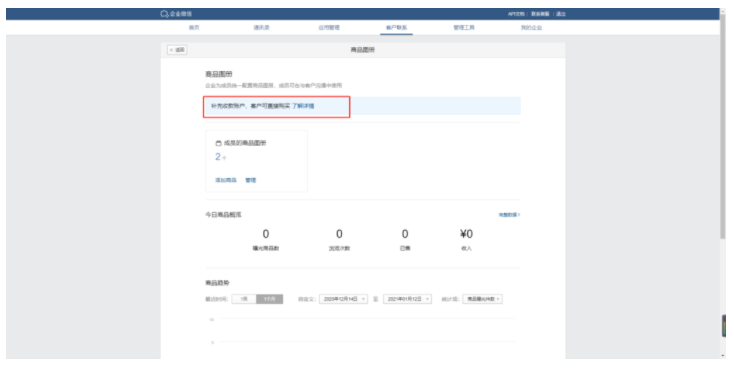The height and width of the screenshot is (372, 734).
Task: Expand the 商品曝光件数 statistic dropdown
Action: pyautogui.click(x=483, y=299)
